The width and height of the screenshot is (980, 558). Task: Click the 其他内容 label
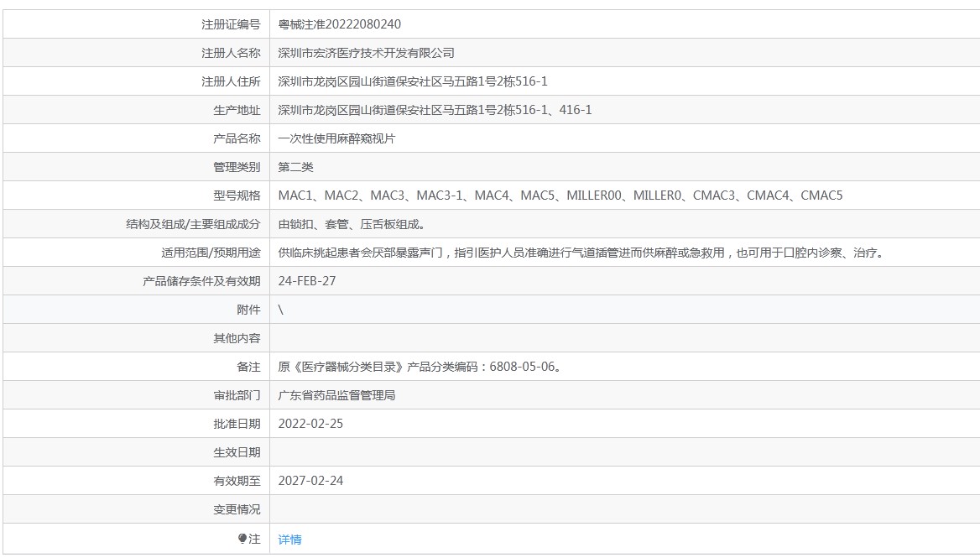click(237, 339)
